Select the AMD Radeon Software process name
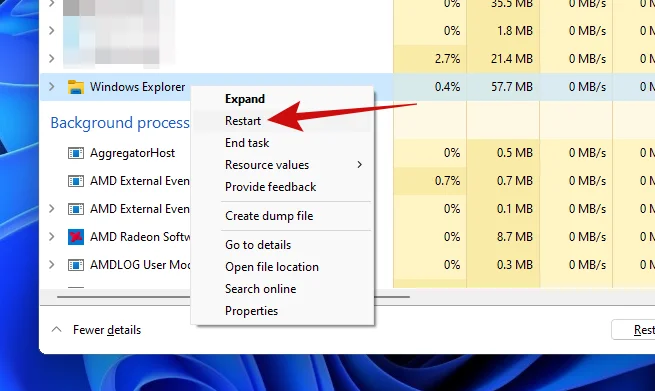This screenshot has width=655, height=391. coord(140,237)
